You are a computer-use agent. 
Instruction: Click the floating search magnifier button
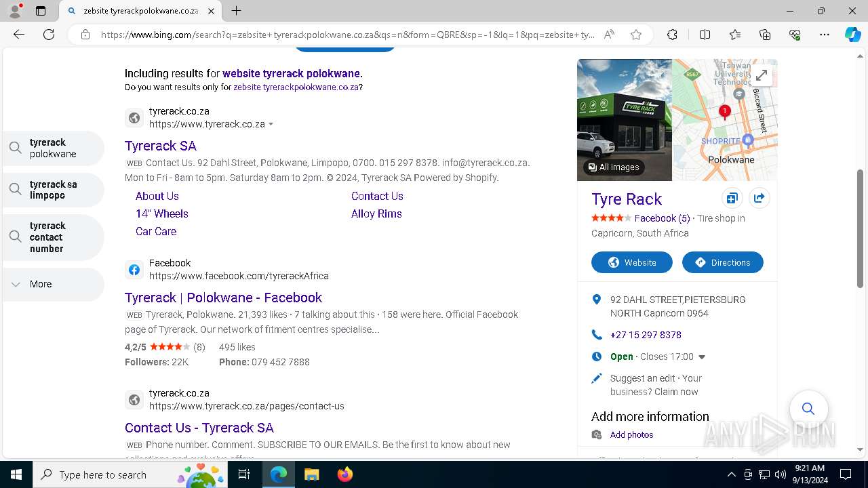808,409
